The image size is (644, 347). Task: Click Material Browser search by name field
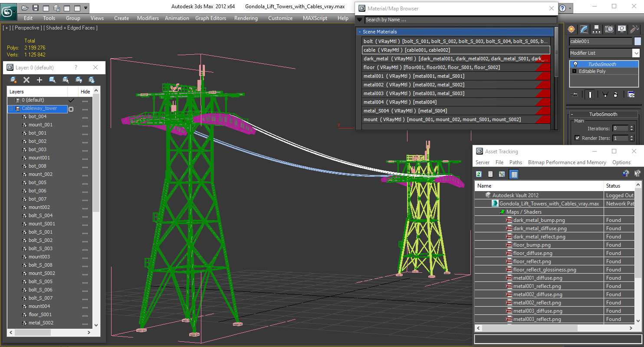[x=460, y=20]
